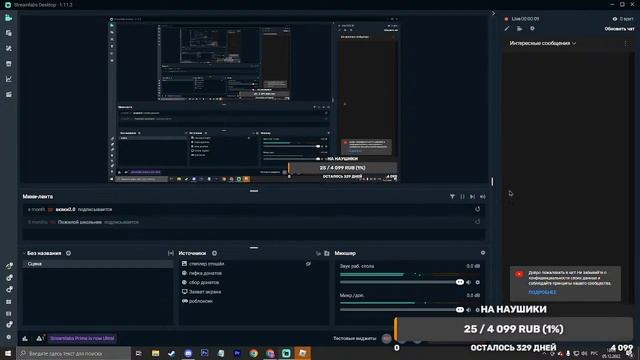Open the layout/themes icon below Editor in sidebar
The width and height of the screenshot is (640, 360).
pyautogui.click(x=9, y=33)
